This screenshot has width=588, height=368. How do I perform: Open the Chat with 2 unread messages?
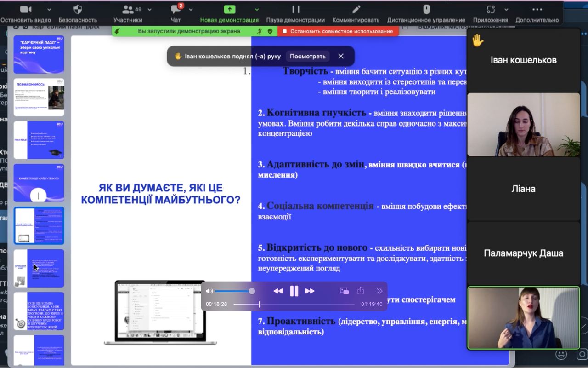[175, 10]
